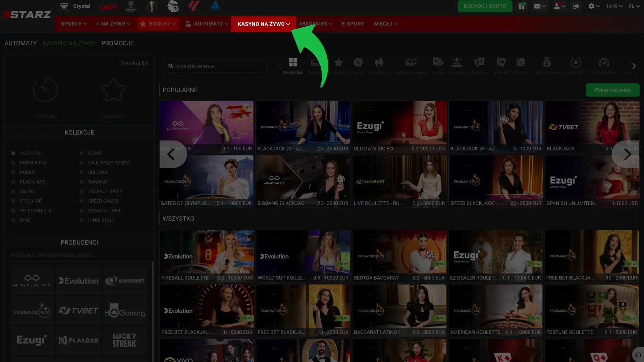Select the Popularne collection radio button
Screen dimensions: 644x362
[x=13, y=163]
